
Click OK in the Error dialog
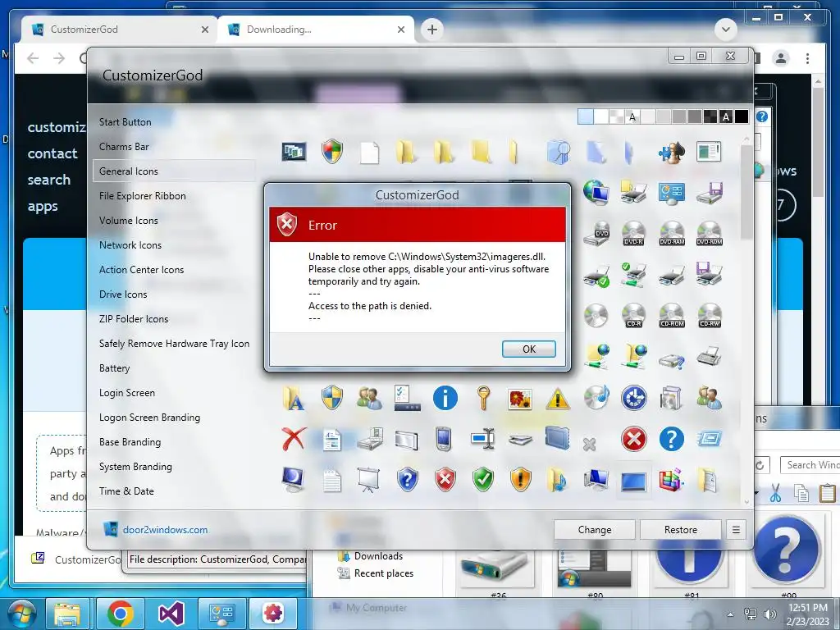pyautogui.click(x=529, y=349)
